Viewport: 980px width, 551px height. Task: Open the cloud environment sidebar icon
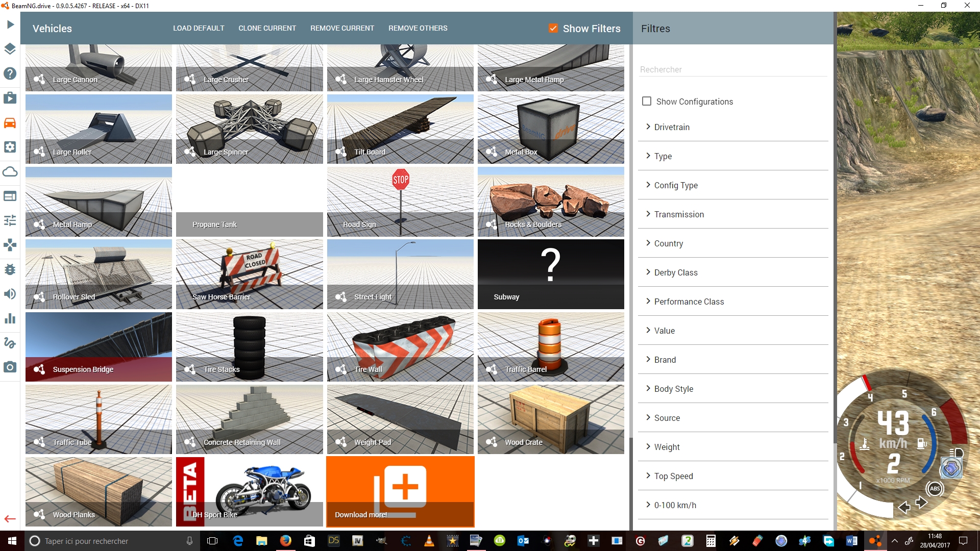click(10, 171)
